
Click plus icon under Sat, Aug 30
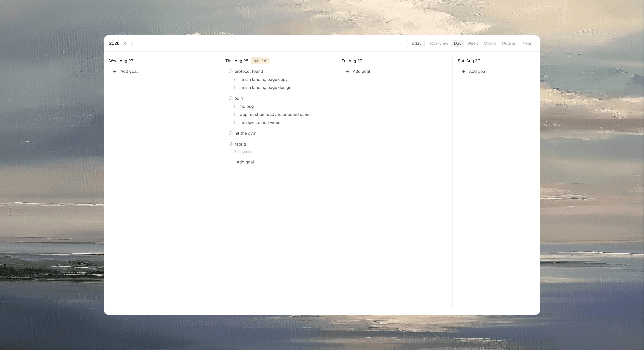point(463,72)
